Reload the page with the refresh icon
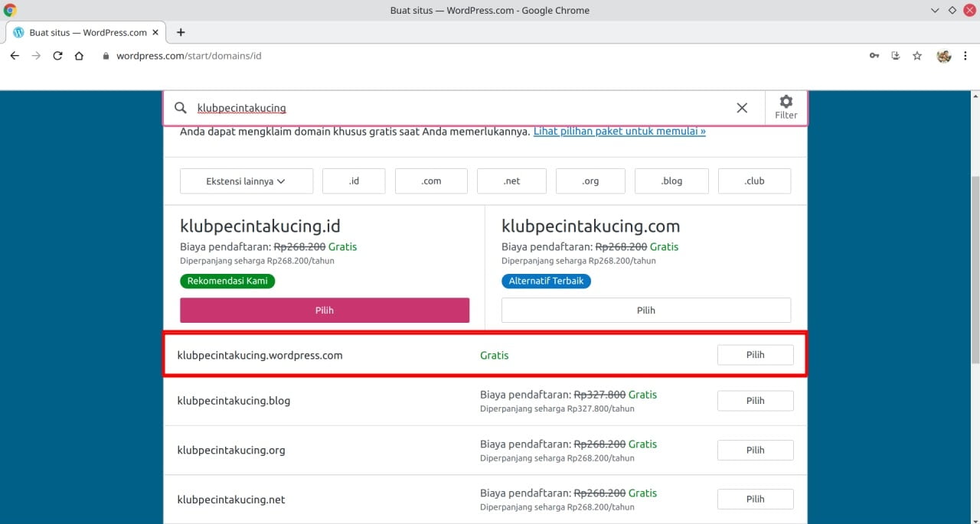This screenshot has width=980, height=524. (x=57, y=56)
